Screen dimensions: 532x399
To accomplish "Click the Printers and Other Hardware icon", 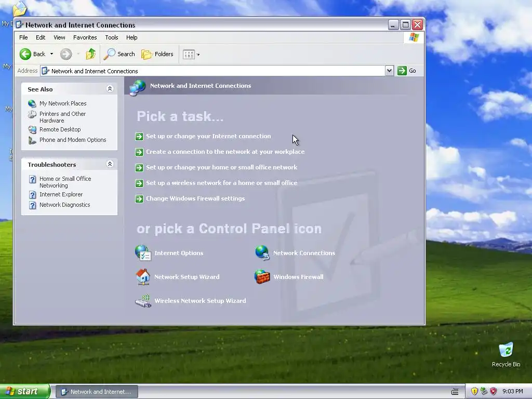I will coord(32,114).
